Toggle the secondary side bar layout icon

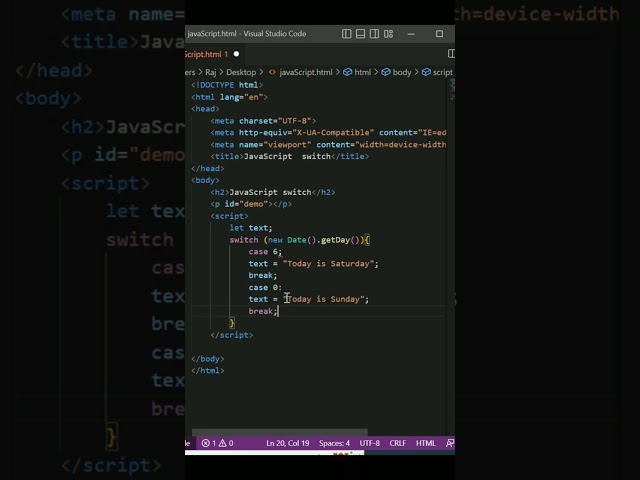(x=374, y=34)
